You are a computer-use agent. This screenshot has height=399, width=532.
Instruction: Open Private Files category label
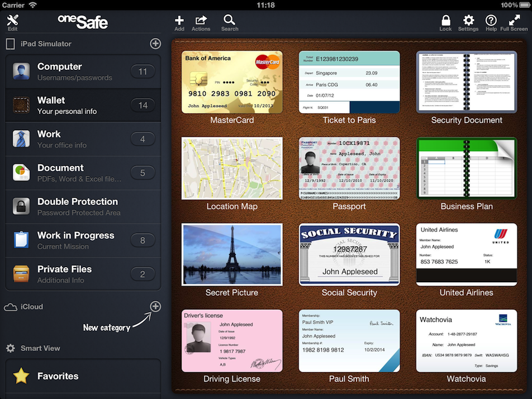[x=64, y=269]
